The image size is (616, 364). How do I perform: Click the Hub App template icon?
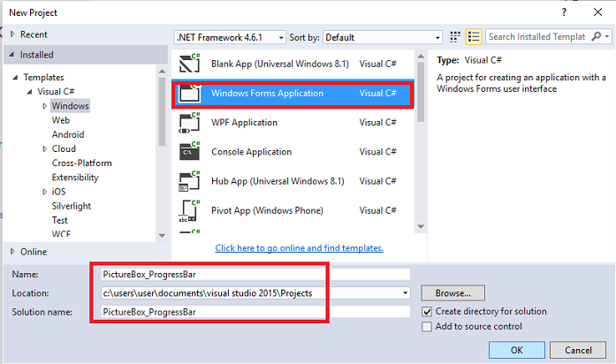click(190, 181)
